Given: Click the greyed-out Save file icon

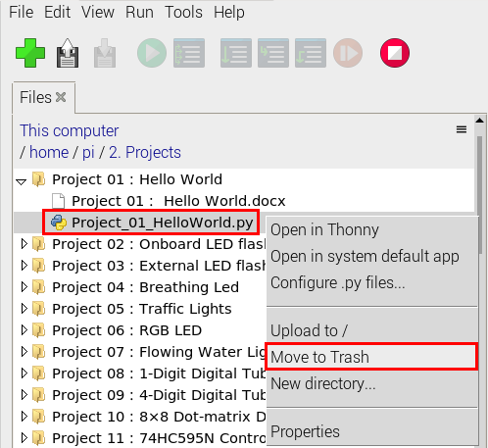Looking at the screenshot, I should pyautogui.click(x=105, y=53).
